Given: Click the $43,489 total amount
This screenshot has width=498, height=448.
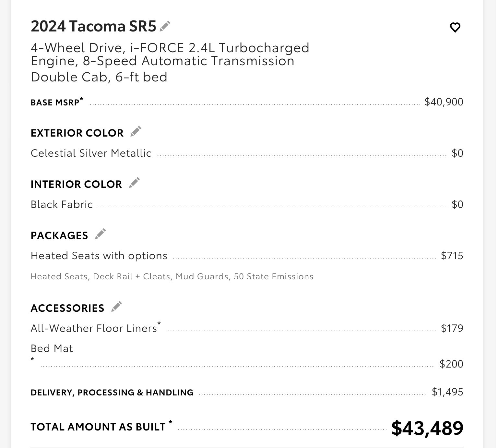Looking at the screenshot, I should click(x=427, y=428).
